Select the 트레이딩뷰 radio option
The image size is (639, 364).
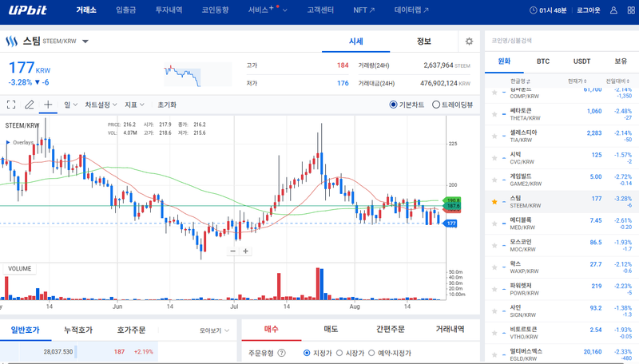[x=435, y=105]
